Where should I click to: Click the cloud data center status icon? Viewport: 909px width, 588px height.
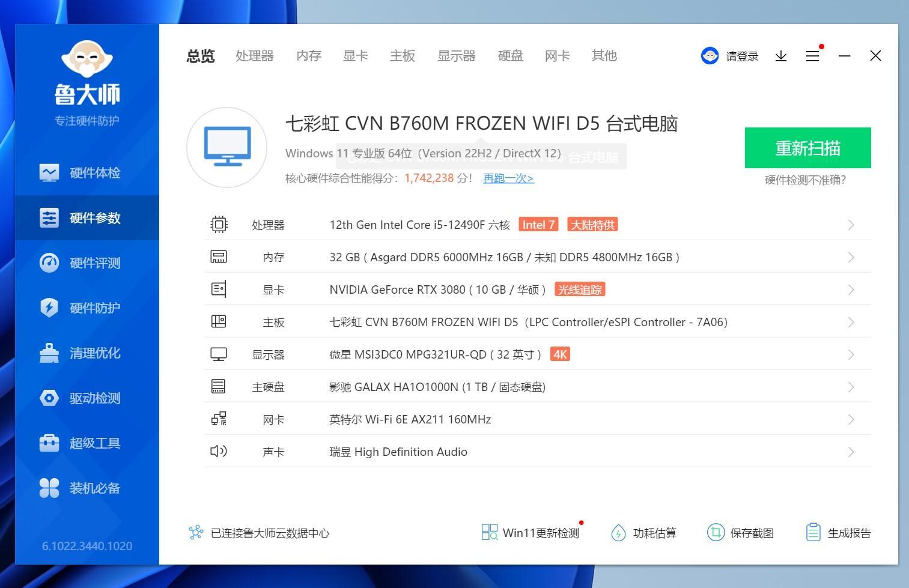click(196, 533)
